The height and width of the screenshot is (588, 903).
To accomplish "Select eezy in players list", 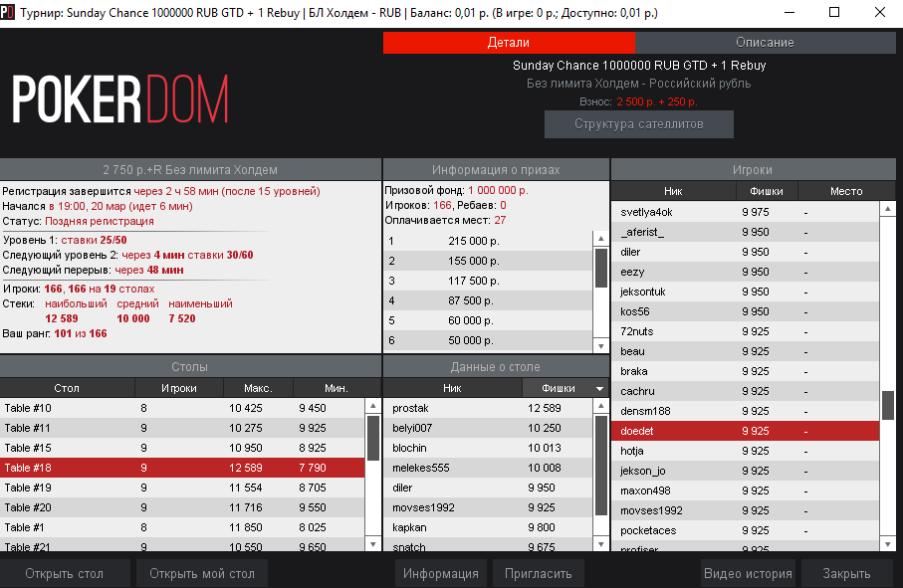I will click(746, 272).
